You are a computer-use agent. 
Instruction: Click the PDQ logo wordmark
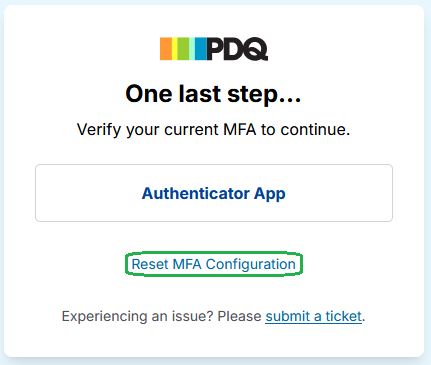pyautogui.click(x=237, y=49)
